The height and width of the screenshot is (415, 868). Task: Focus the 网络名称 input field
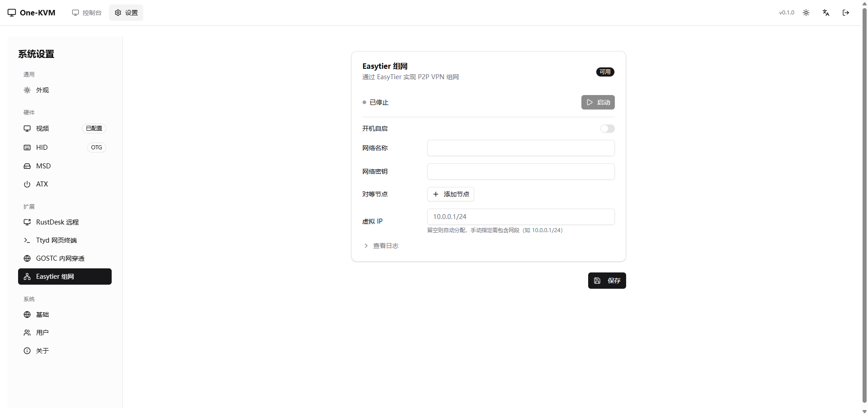point(520,148)
